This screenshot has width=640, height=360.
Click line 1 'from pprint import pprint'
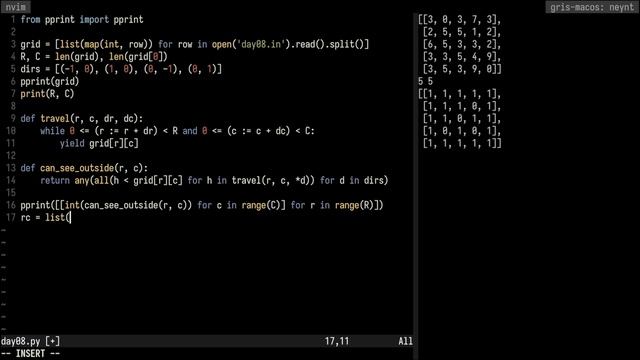click(82, 20)
